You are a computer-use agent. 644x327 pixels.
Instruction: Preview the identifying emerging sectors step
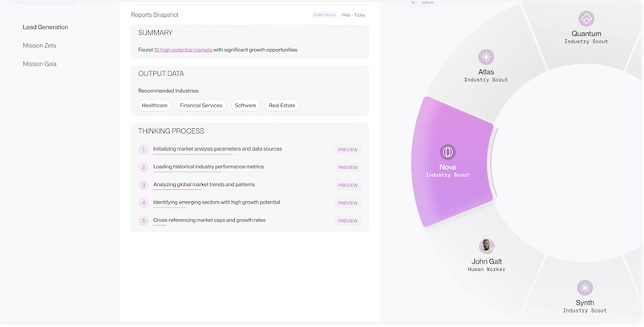pos(348,203)
